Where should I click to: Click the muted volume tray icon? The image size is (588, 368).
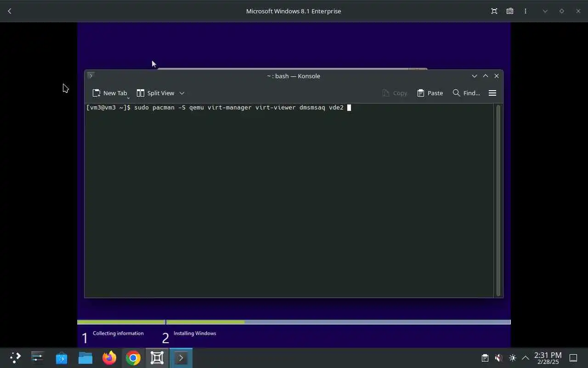[x=499, y=358]
